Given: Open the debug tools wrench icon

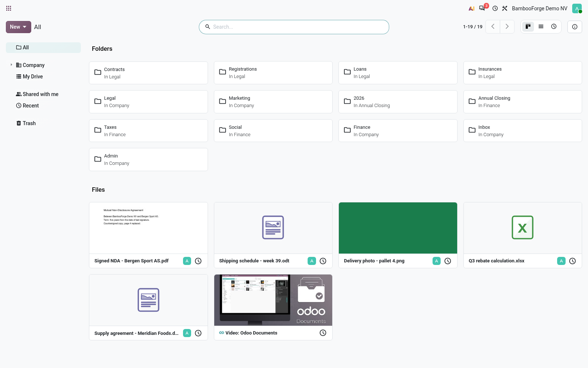Looking at the screenshot, I should tap(505, 8).
